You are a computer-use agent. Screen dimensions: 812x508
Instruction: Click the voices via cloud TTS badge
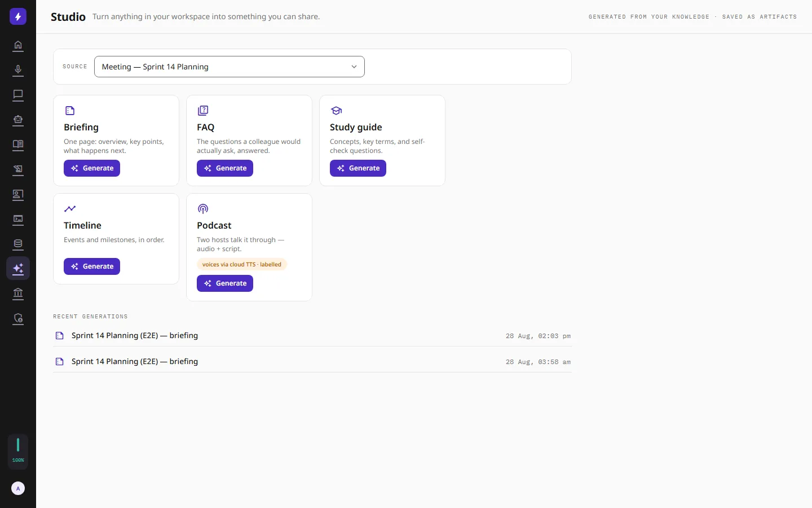tap(242, 264)
